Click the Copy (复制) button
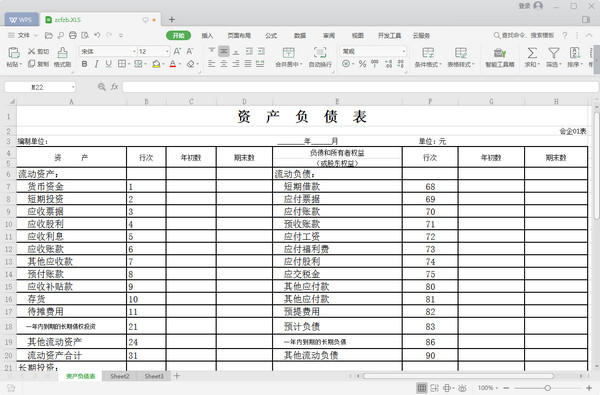This screenshot has height=395, width=600. pyautogui.click(x=38, y=64)
